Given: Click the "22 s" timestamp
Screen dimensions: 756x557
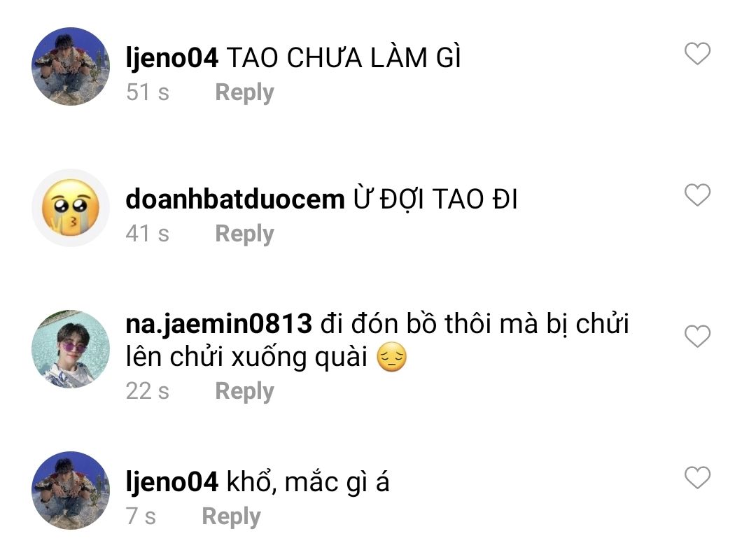Looking at the screenshot, I should click(x=148, y=390).
